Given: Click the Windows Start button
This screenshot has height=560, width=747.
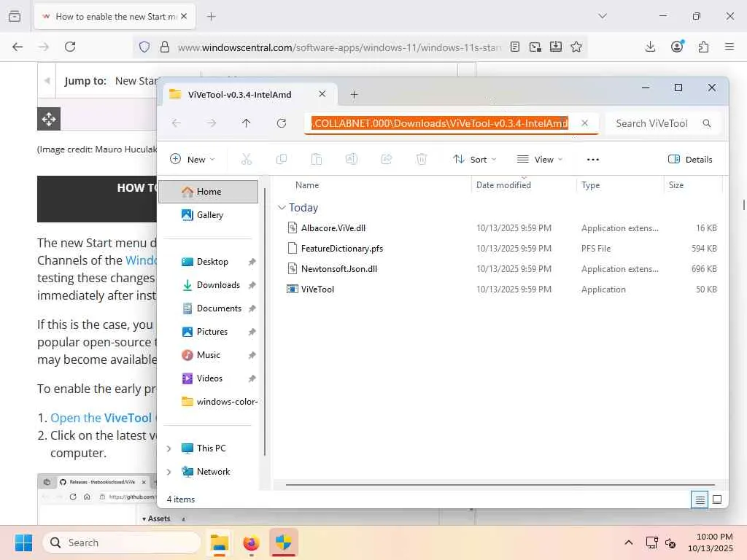Looking at the screenshot, I should click(x=23, y=542).
